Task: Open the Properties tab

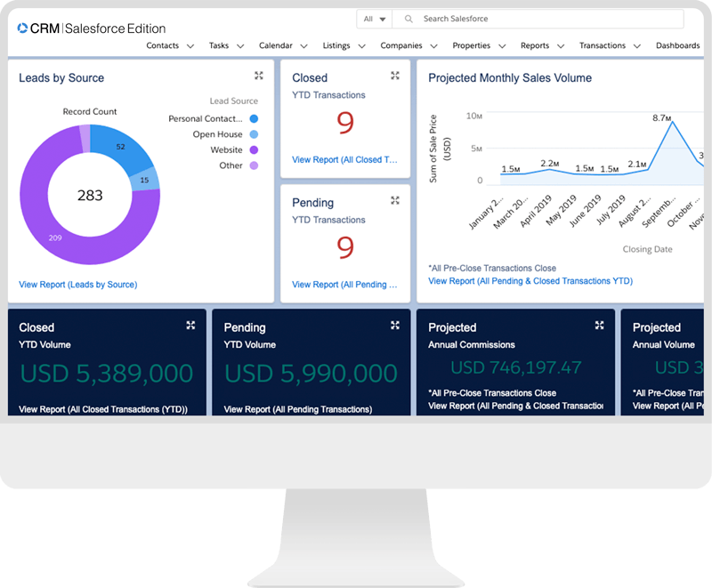Action: (472, 45)
